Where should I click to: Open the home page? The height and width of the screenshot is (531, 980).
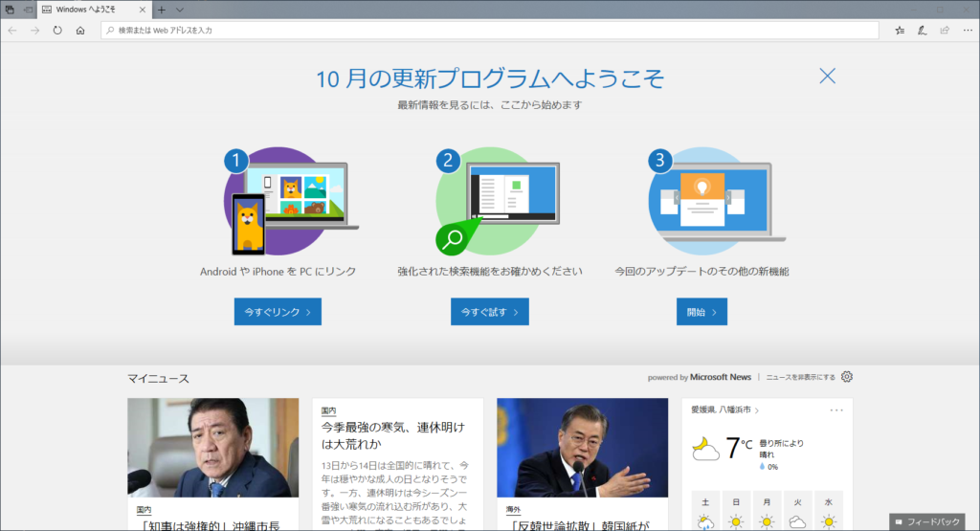[x=80, y=30]
